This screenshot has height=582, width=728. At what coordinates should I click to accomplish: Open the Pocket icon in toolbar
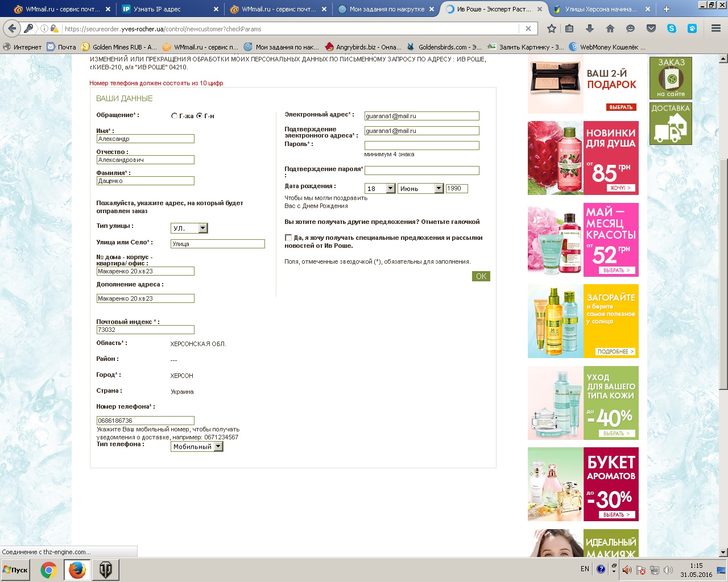coord(651,28)
